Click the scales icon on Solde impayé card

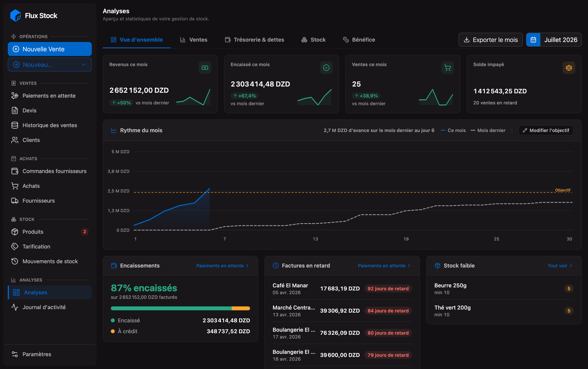569,68
